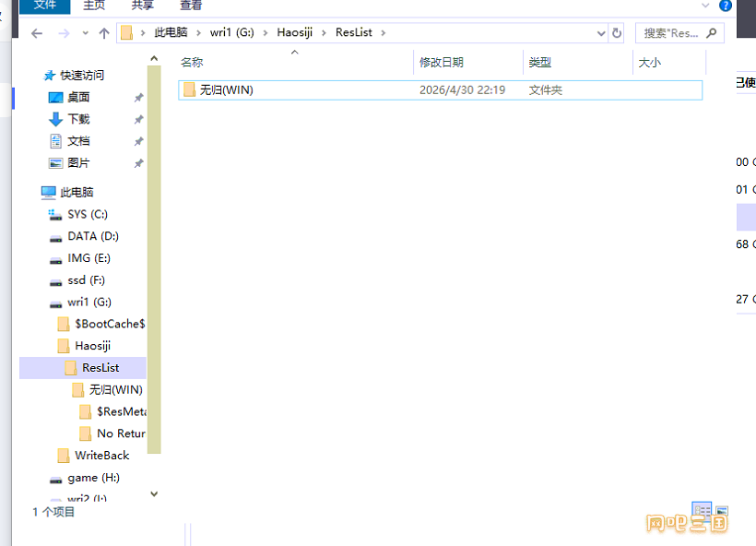756x546 pixels.
Task: Sort by the 名称 column header
Action: pos(192,62)
